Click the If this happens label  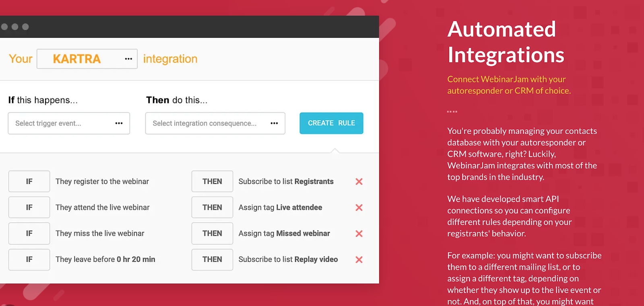(x=43, y=100)
